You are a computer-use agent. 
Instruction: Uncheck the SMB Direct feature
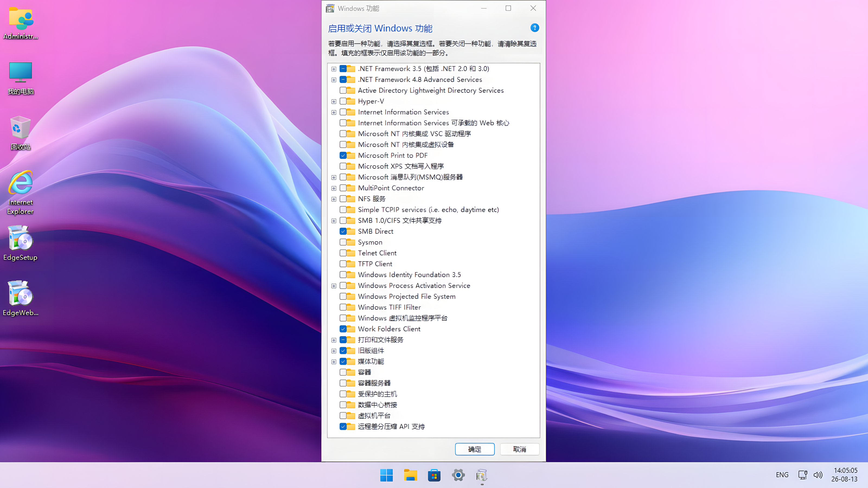(343, 231)
